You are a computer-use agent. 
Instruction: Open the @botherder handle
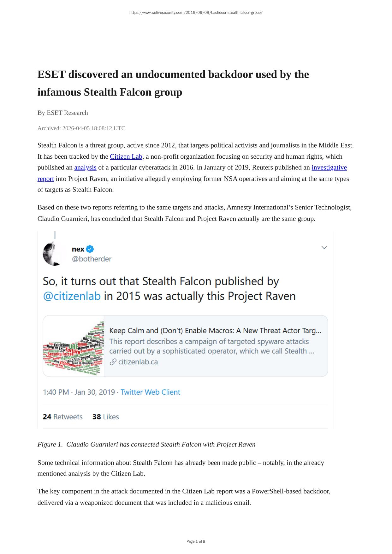coord(92,259)
